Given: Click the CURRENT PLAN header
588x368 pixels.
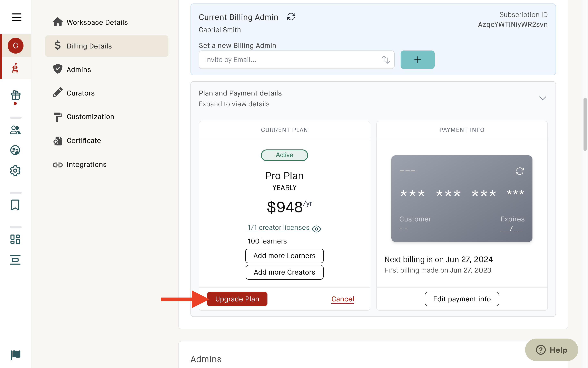Looking at the screenshot, I should point(284,130).
